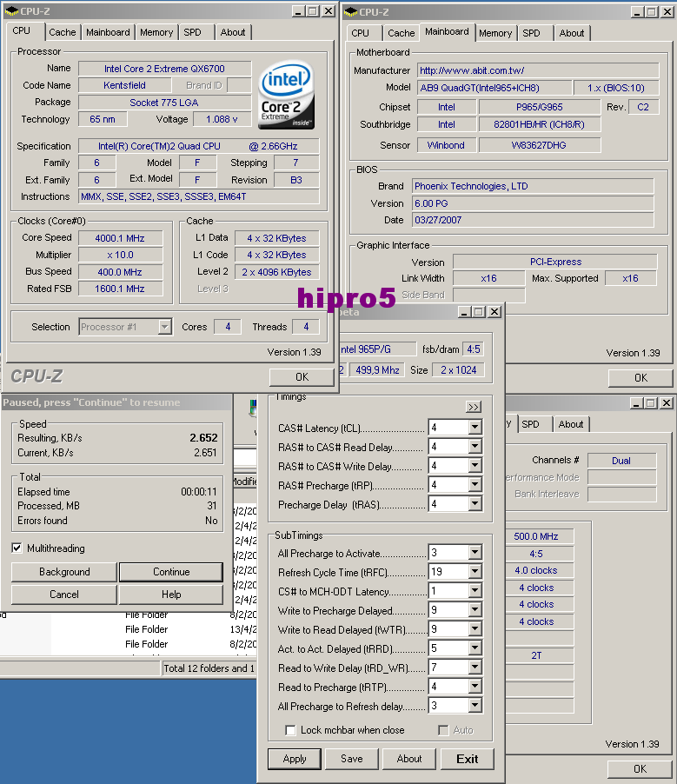Apply the memory timing changes

(295, 759)
